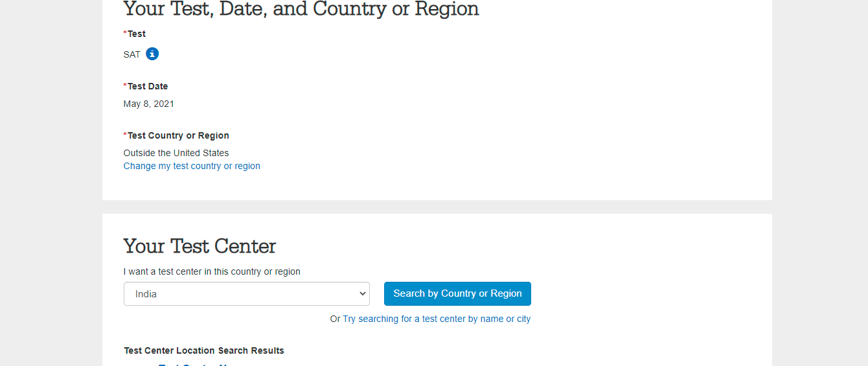Click the word Or before the search link
Viewport: 868px width, 366px height.
tap(335, 319)
